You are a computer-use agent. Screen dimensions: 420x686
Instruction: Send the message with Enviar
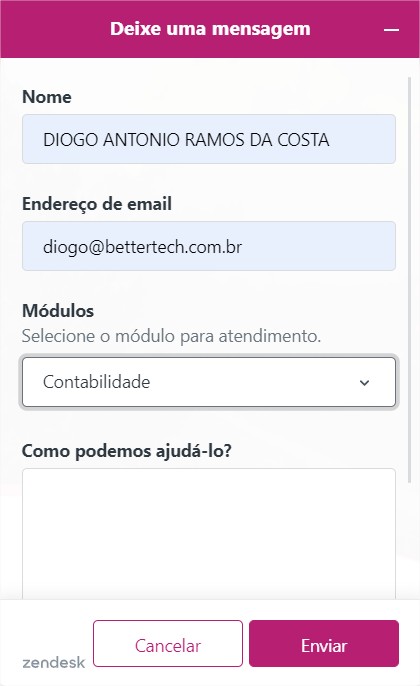(324, 644)
